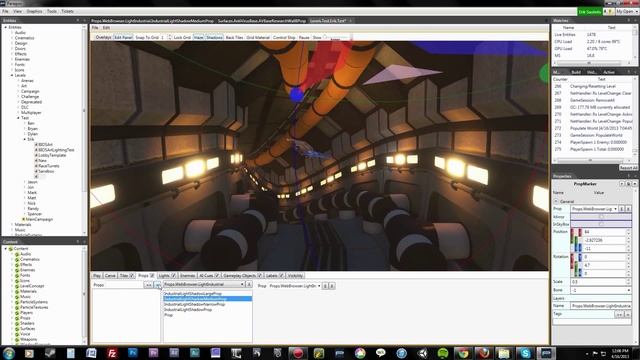Toggle the Mirror property checkbox

[x=601, y=217]
